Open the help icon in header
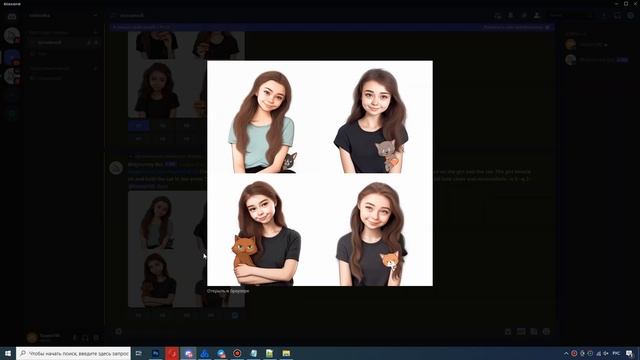This screenshot has height=360, width=640. [x=631, y=16]
